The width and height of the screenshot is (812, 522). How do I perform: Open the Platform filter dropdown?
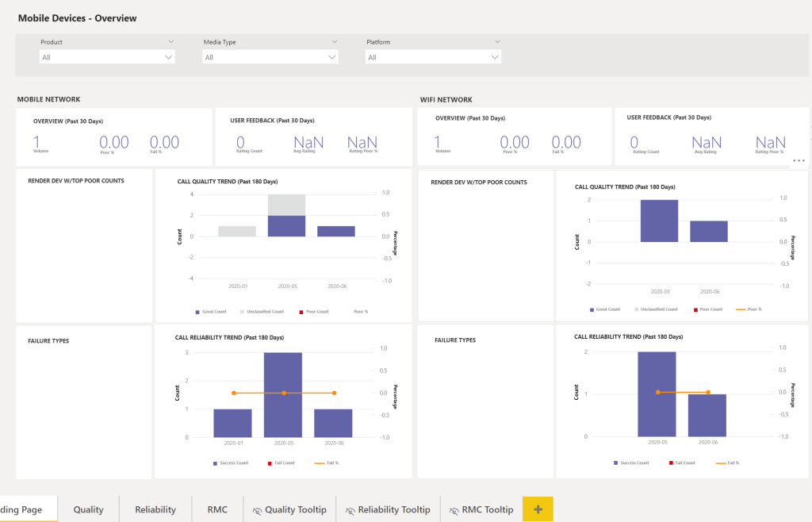pyautogui.click(x=433, y=57)
